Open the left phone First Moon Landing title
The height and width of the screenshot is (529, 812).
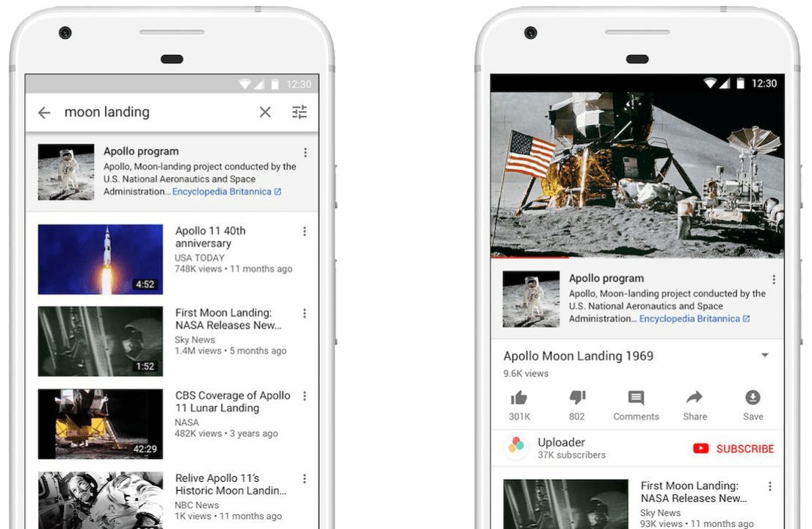click(x=228, y=319)
